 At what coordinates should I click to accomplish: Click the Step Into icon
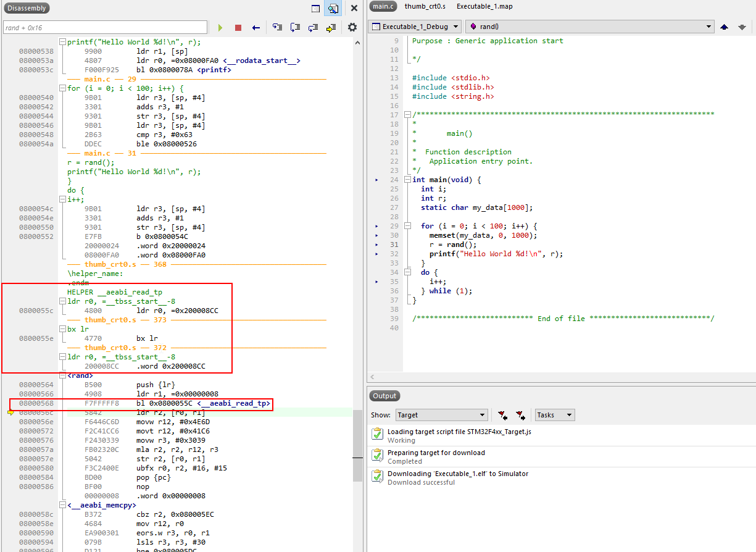point(277,27)
